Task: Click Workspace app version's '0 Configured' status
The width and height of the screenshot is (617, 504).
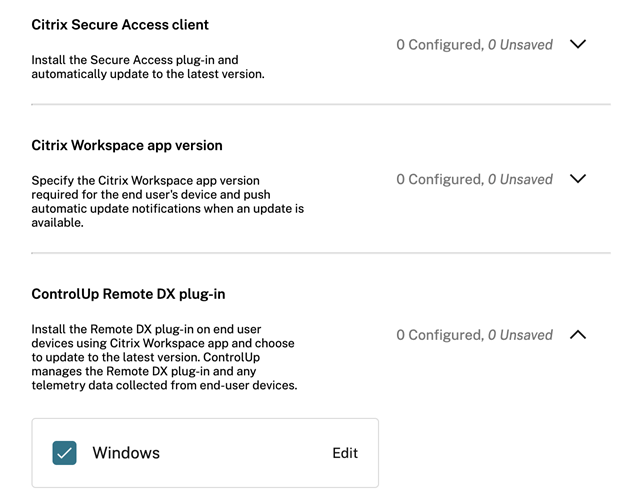Action: pyautogui.click(x=439, y=179)
